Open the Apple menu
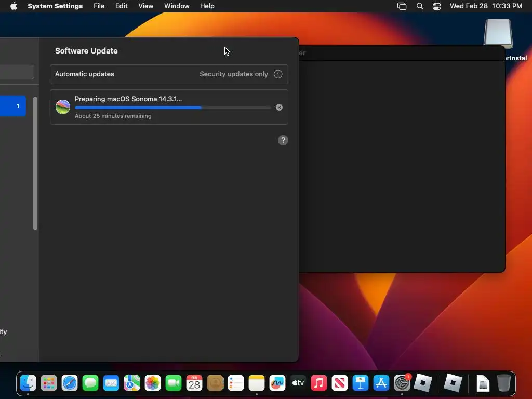This screenshot has height=399, width=532. [x=14, y=6]
